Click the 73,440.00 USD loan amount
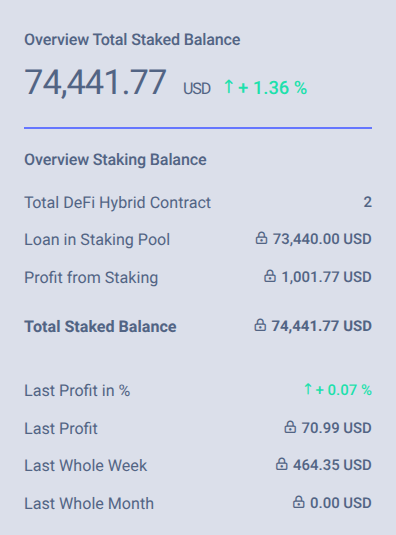 [x=322, y=239]
